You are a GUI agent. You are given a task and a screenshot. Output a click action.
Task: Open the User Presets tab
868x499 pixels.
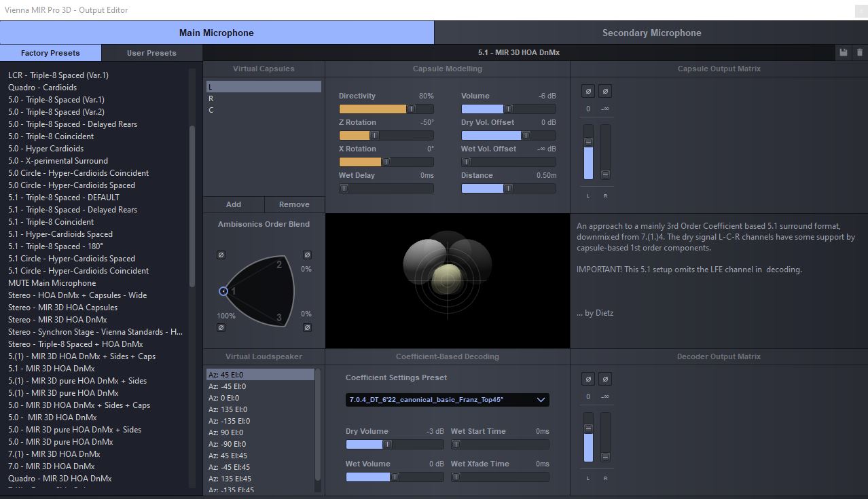click(151, 53)
